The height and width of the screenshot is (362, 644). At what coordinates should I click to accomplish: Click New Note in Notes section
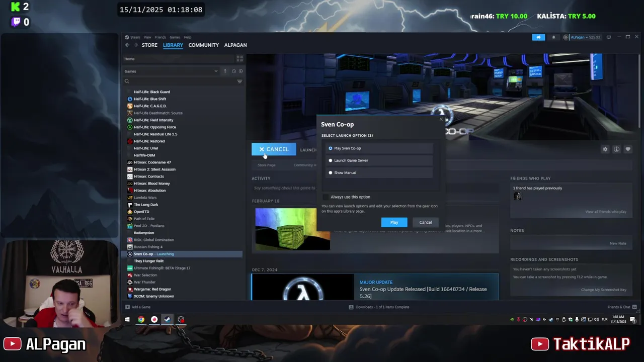click(x=618, y=243)
